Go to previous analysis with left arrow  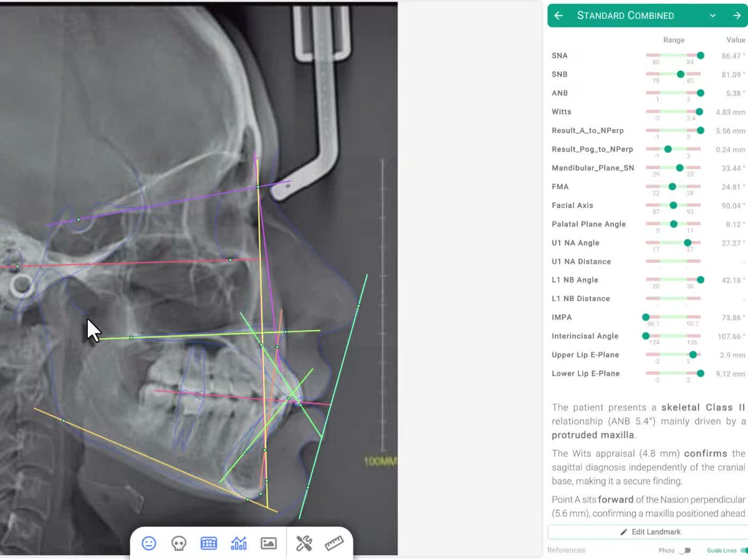[x=559, y=16]
